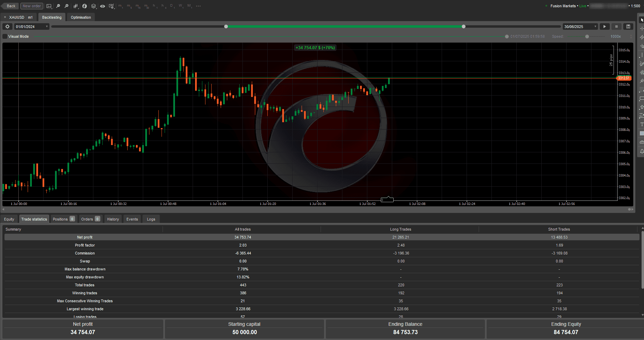Screen dimensions: 644x340
Task: Expand the extra timeframes ellipsis menu
Action: pos(198,6)
